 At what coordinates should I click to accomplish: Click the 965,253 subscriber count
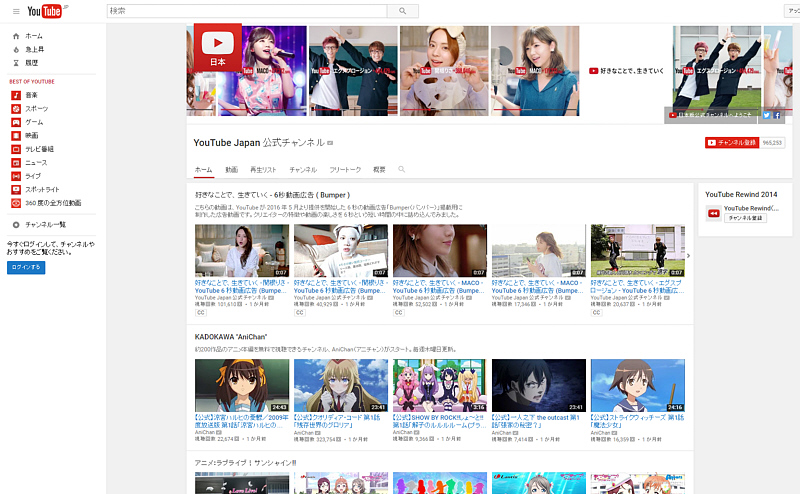772,143
